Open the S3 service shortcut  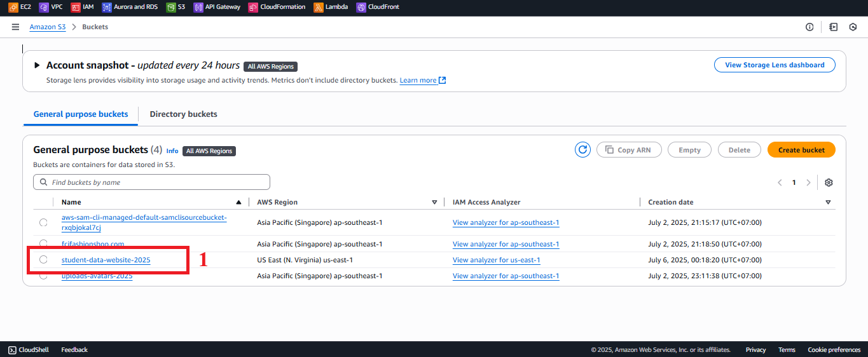[176, 7]
